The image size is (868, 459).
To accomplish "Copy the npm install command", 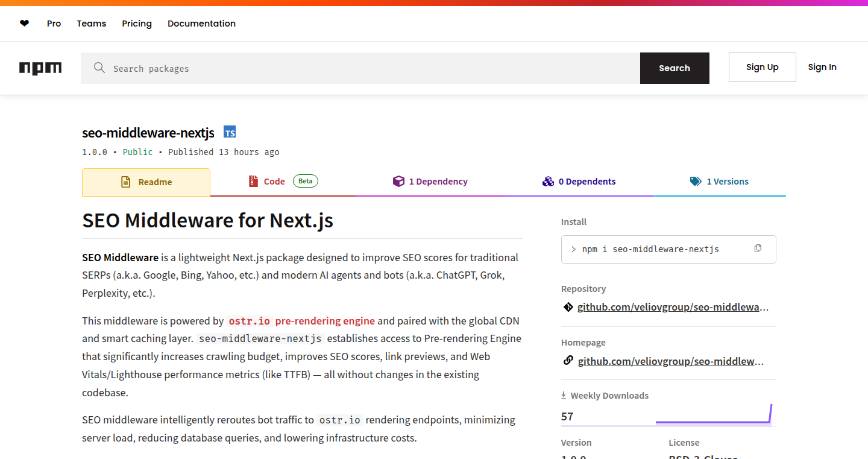I will coord(758,248).
